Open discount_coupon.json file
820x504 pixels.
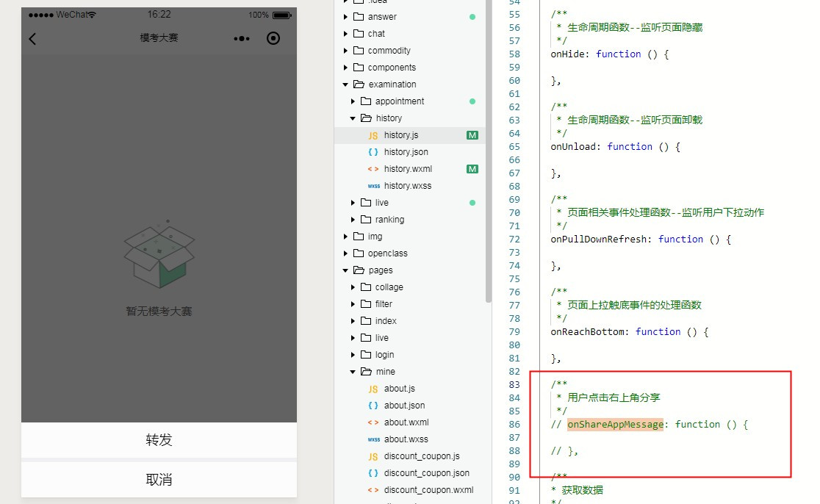point(426,473)
